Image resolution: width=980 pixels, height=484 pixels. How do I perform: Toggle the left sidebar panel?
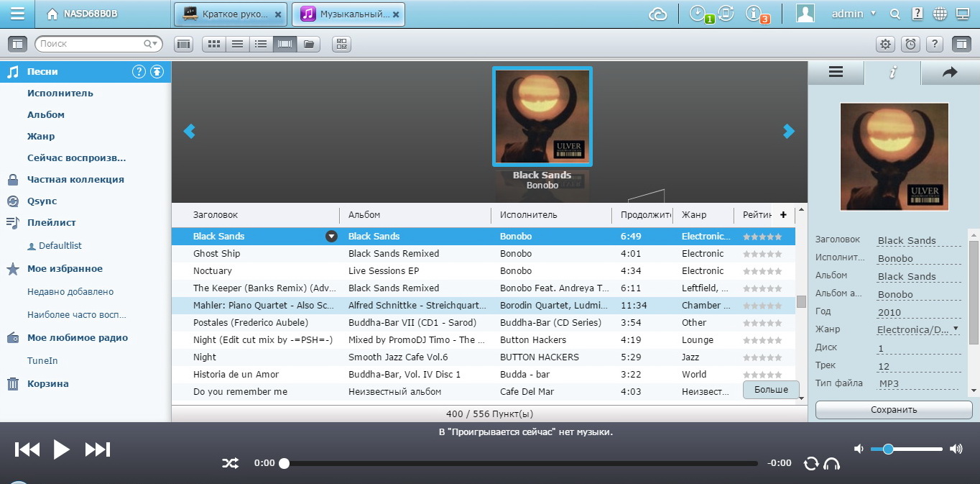[x=18, y=44]
